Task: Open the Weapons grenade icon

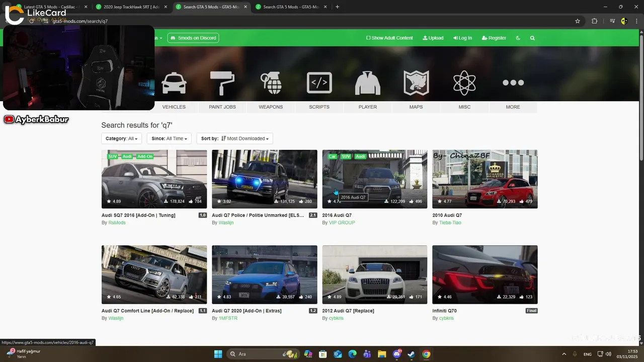Action: coord(271,83)
